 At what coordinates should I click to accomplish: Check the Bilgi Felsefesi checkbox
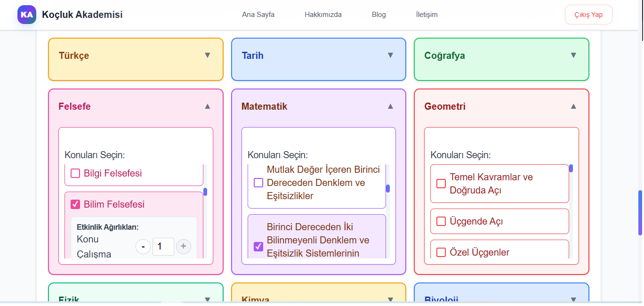pyautogui.click(x=75, y=173)
